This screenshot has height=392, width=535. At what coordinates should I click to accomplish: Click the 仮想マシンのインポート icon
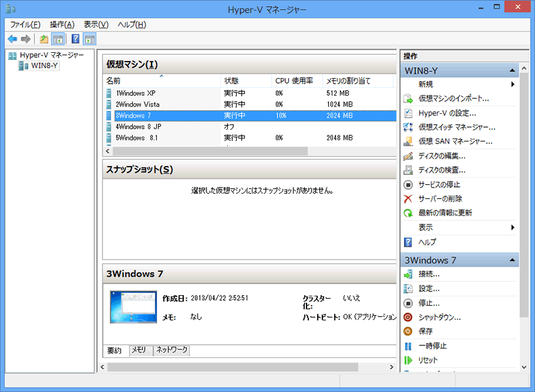point(408,99)
